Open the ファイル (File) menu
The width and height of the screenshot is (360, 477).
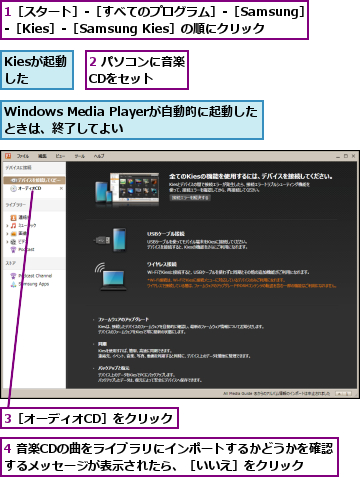(23, 156)
